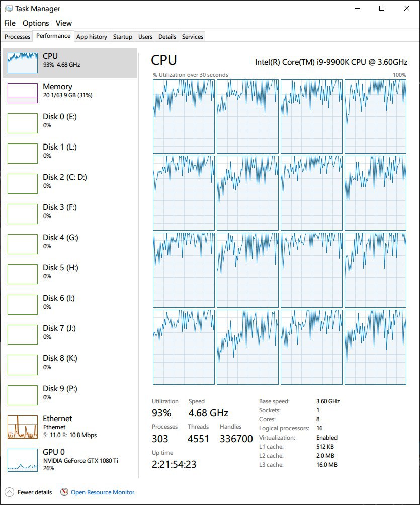The height and width of the screenshot is (505, 420).
Task: Select Disk 9 (P:) graph thumbnail
Action: [x=23, y=395]
